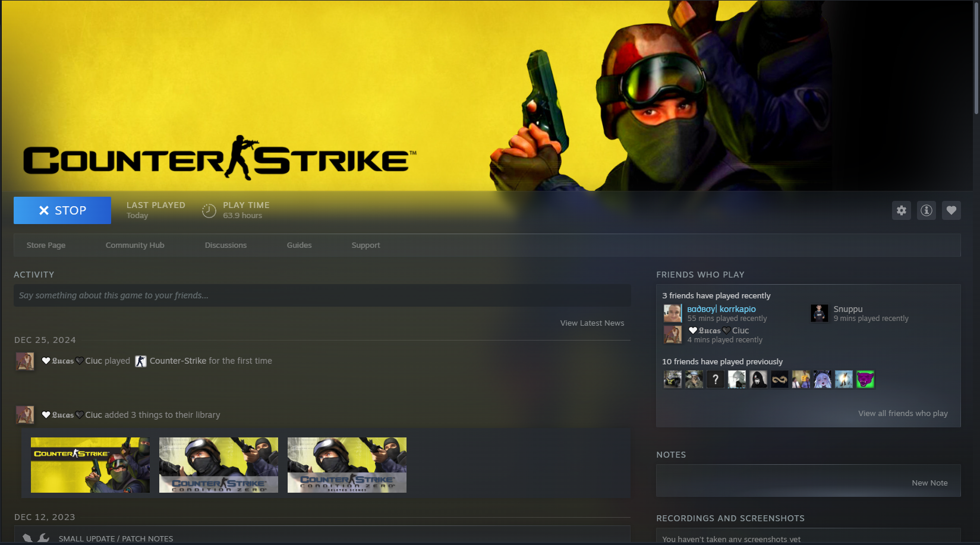Go to Community Hub tab
Screen dimensions: 980x545
(135, 245)
